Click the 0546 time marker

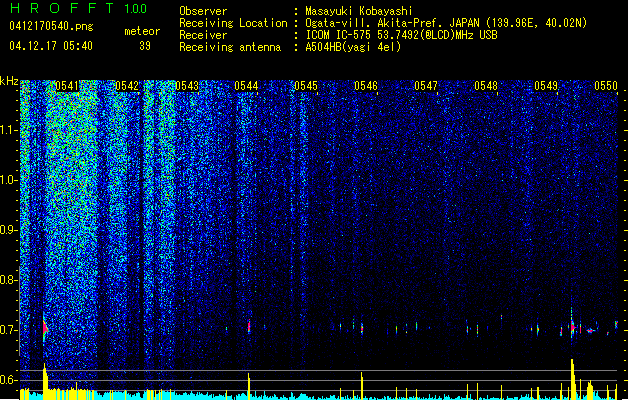(x=366, y=86)
